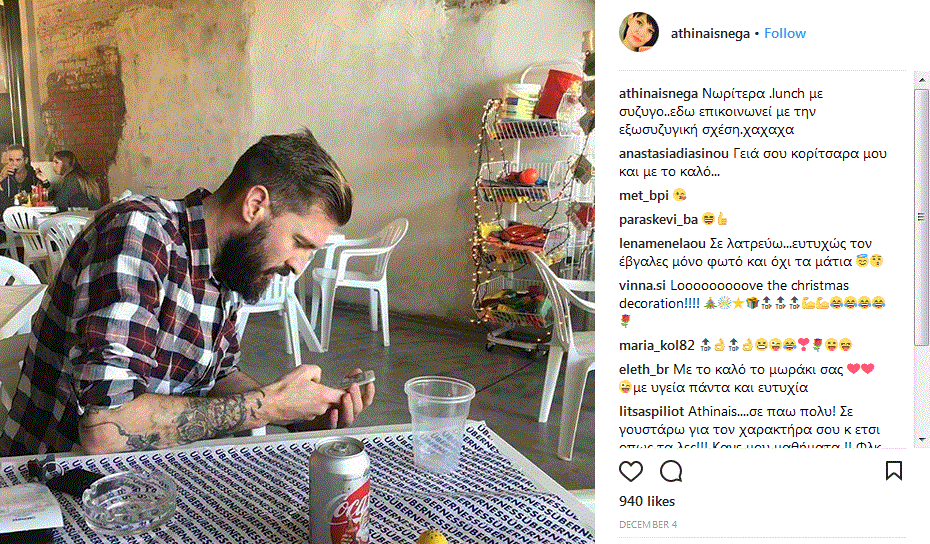Viewport: 930px width, 544px height.
Task: Open comment box via speech bubble icon
Action: tap(671, 472)
